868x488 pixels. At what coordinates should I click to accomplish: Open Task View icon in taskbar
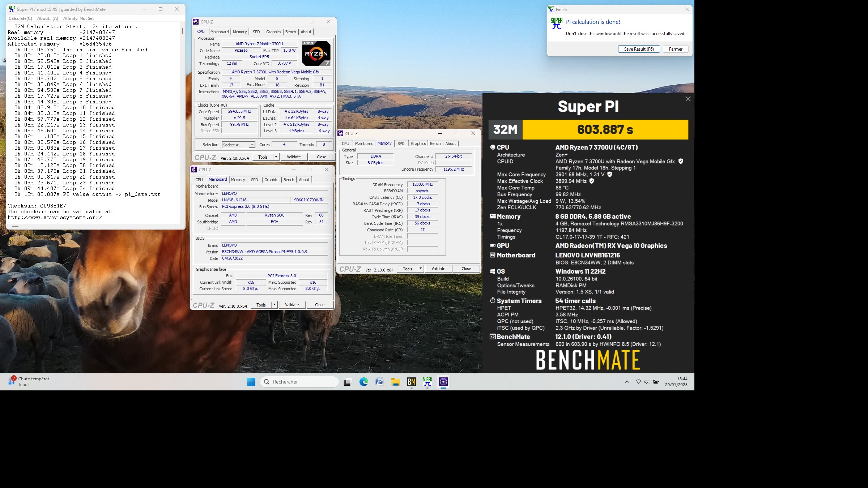347,382
